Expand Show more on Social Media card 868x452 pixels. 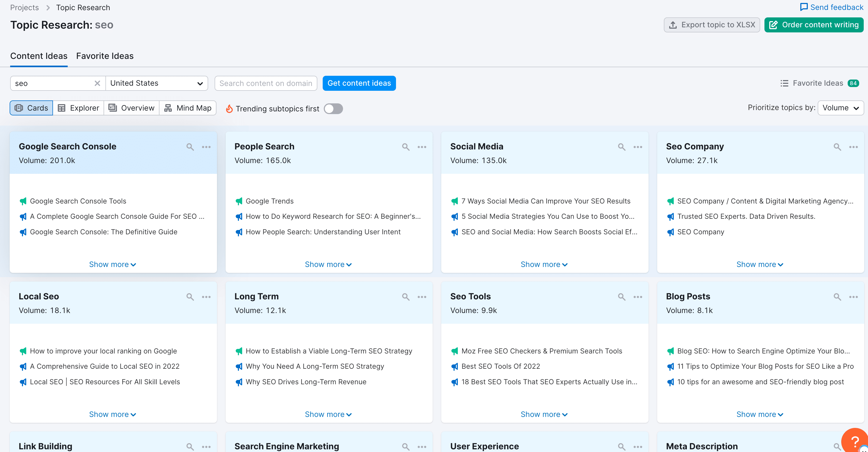pyautogui.click(x=544, y=265)
